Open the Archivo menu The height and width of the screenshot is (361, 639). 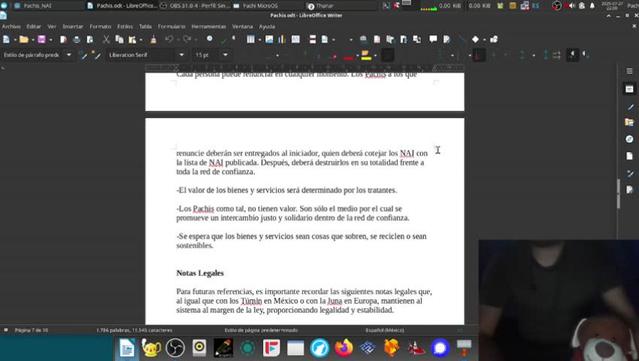pos(11,26)
